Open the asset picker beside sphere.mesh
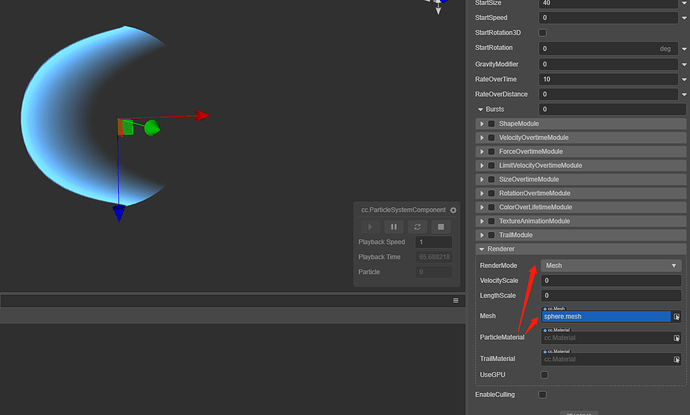The width and height of the screenshot is (690, 415). (x=676, y=316)
